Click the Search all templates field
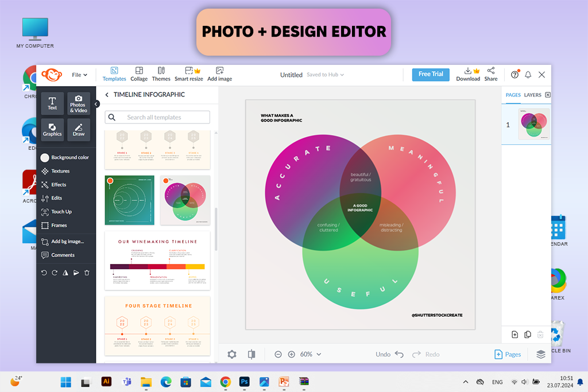Image resolution: width=588 pixels, height=392 pixels. coord(157,117)
